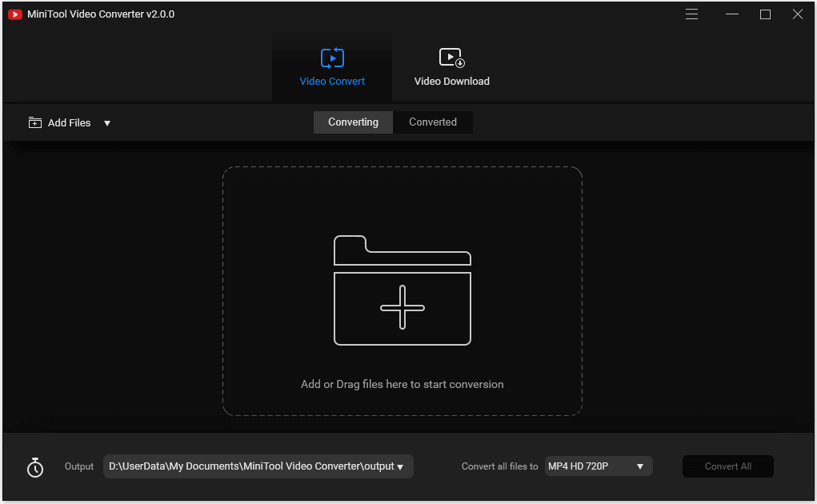Viewport: 817px width, 504px height.
Task: Select the Video Convert icon
Action: point(332,58)
